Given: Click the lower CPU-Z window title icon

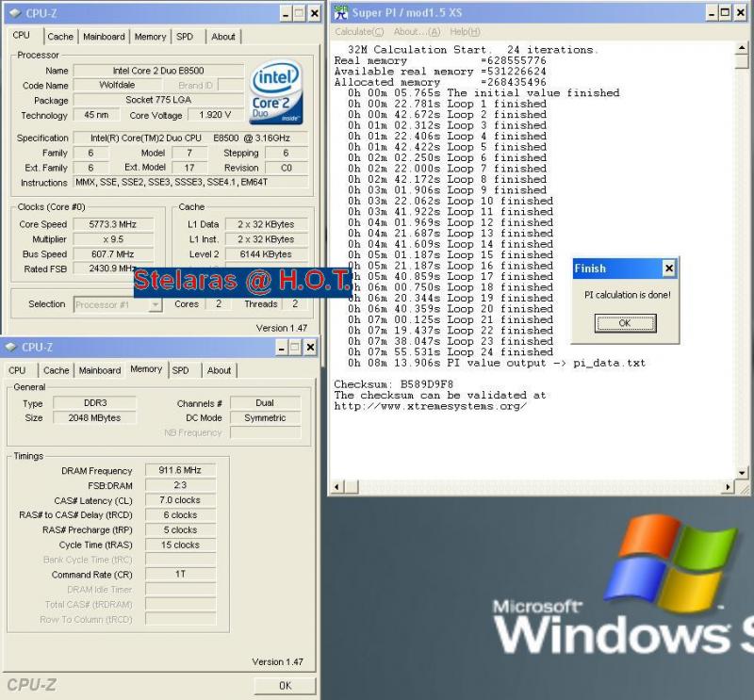Looking at the screenshot, I should [10, 347].
